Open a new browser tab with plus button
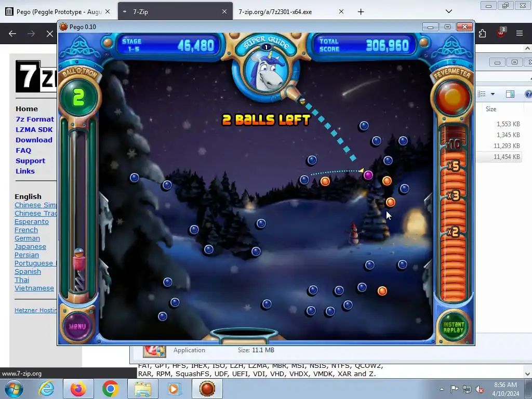 [361, 11]
